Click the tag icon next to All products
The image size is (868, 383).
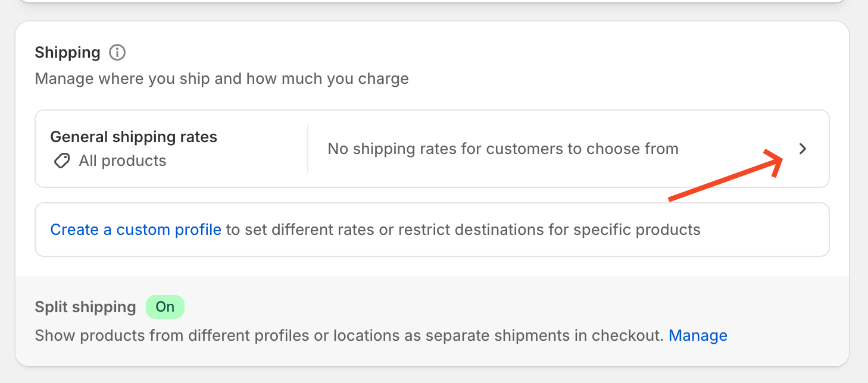pos(61,161)
